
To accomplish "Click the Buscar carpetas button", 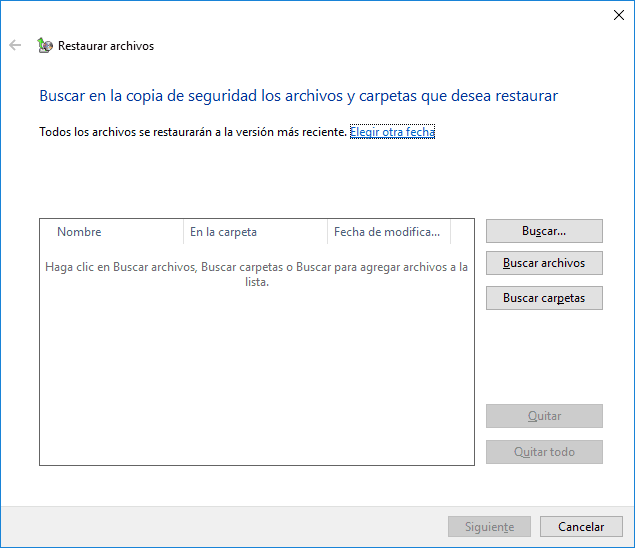I will pyautogui.click(x=544, y=298).
